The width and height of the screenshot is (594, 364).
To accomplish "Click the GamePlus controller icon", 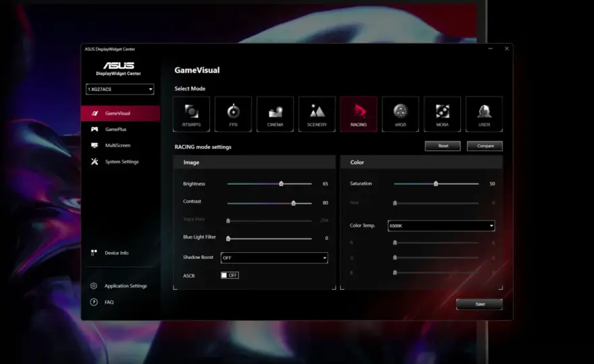I will pyautogui.click(x=94, y=129).
